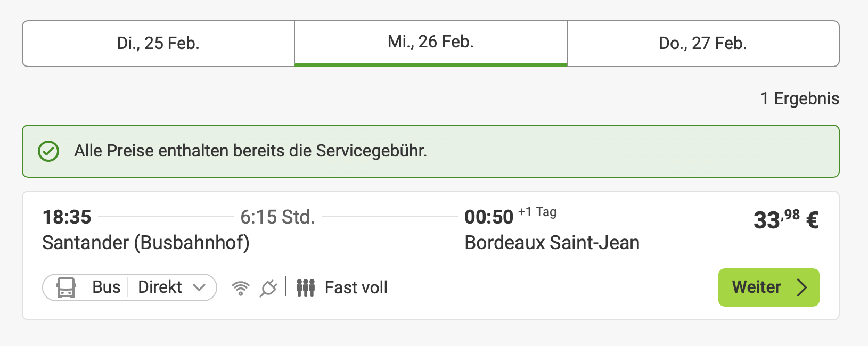Click the power socket icon

tap(268, 288)
